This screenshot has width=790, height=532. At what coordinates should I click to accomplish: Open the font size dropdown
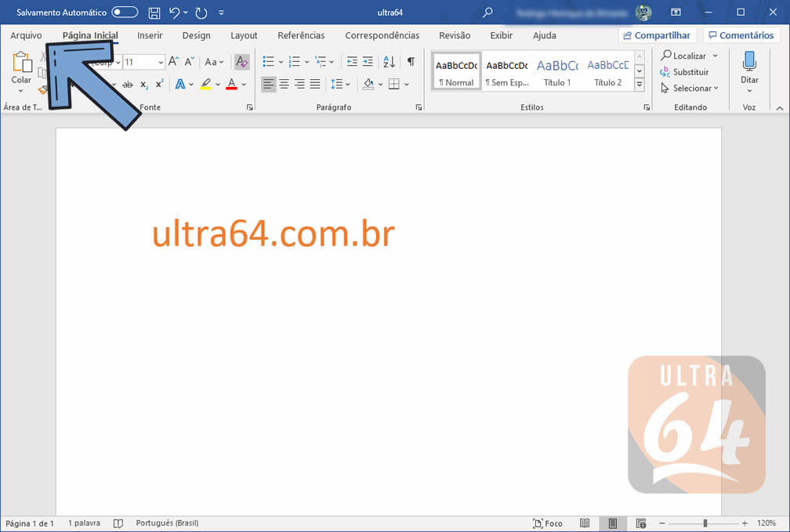click(x=161, y=62)
